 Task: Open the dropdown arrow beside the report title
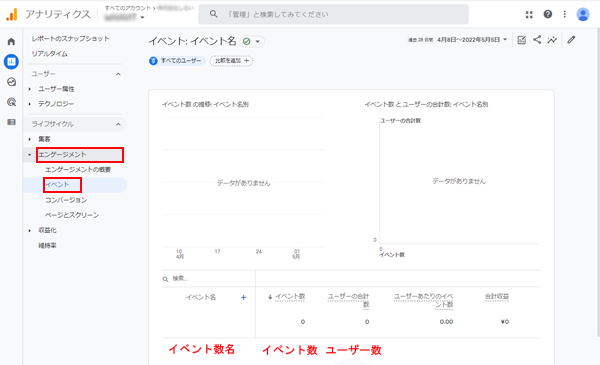coord(258,41)
